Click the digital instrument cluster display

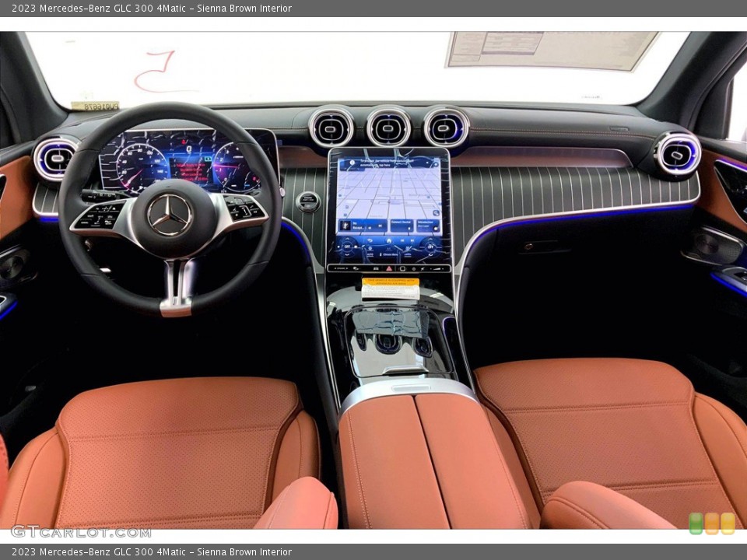click(188, 162)
